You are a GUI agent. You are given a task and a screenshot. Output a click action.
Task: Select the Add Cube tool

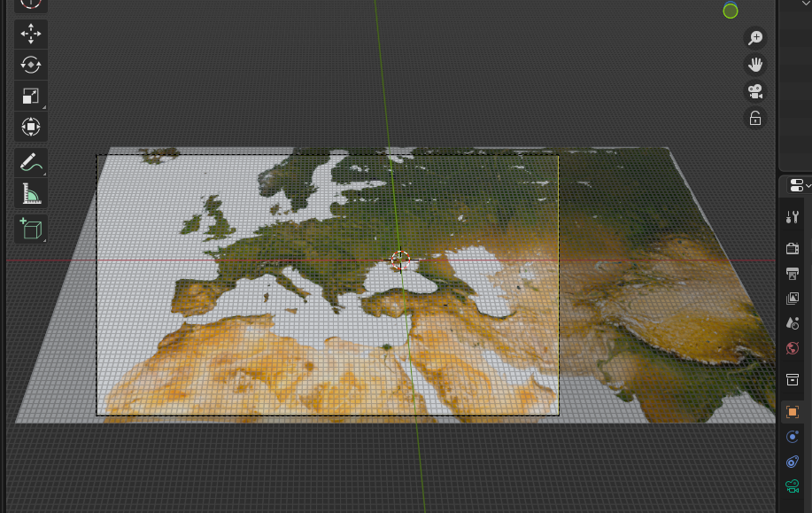(31, 229)
